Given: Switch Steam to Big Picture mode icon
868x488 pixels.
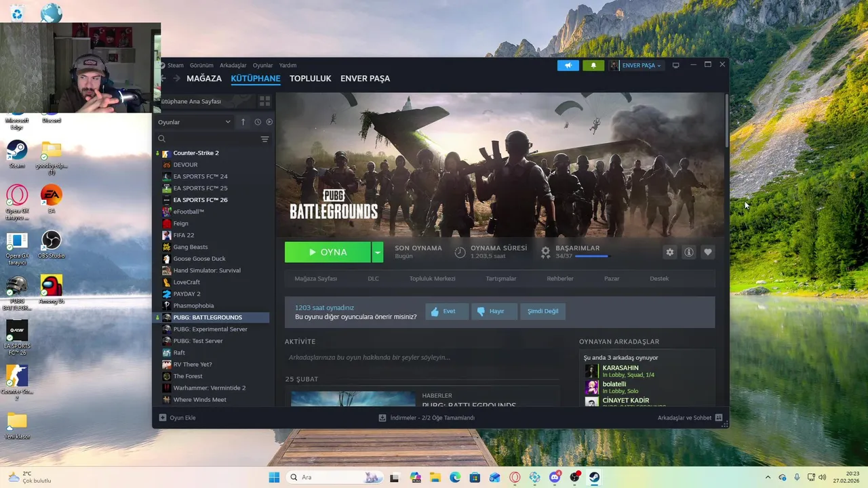Looking at the screenshot, I should [675, 66].
